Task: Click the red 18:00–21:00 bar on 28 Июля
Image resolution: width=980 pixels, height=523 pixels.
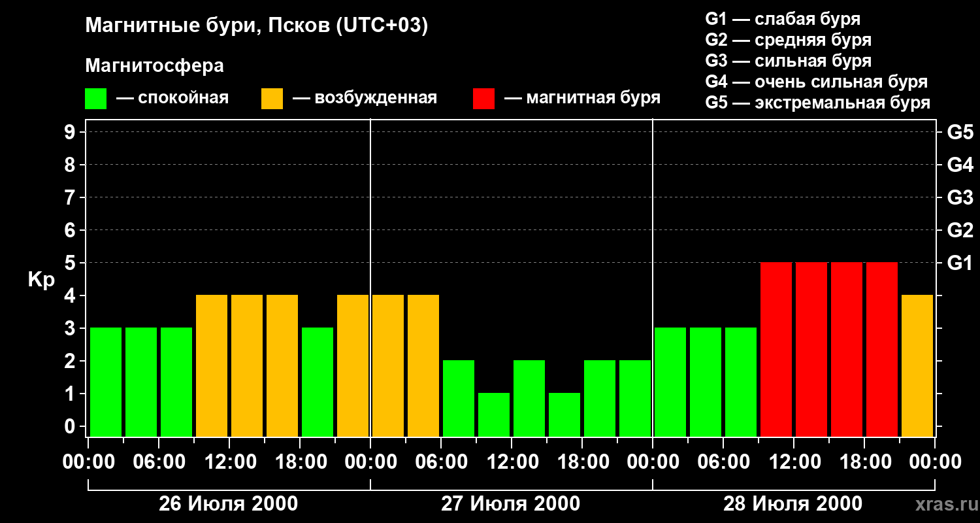Action: [882, 349]
